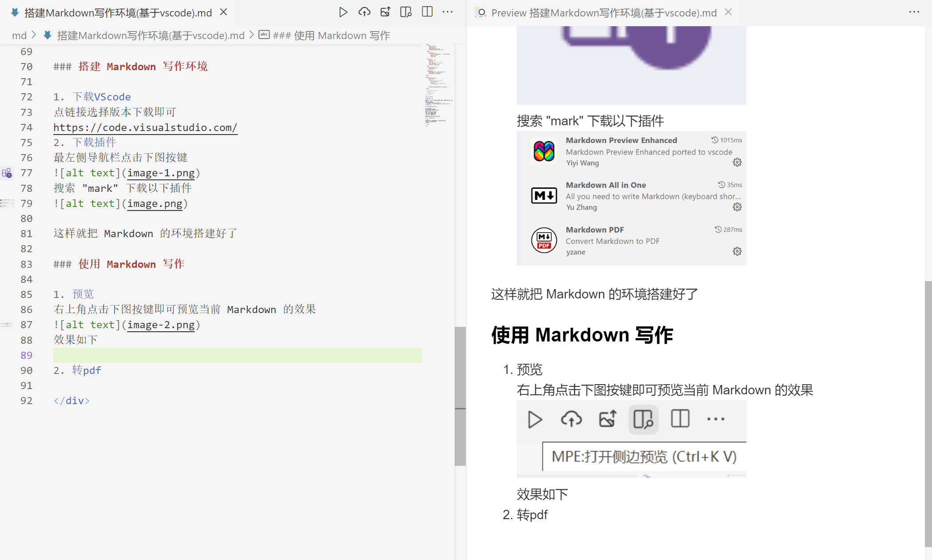Screen dimensions: 932x560
Task: Open image preview via the picture icon
Action: pyautogui.click(x=385, y=12)
